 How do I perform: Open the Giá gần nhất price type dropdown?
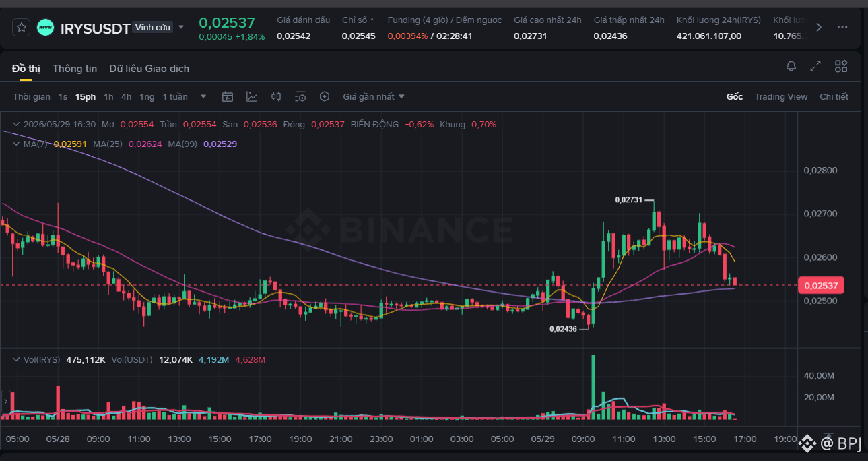coord(374,96)
